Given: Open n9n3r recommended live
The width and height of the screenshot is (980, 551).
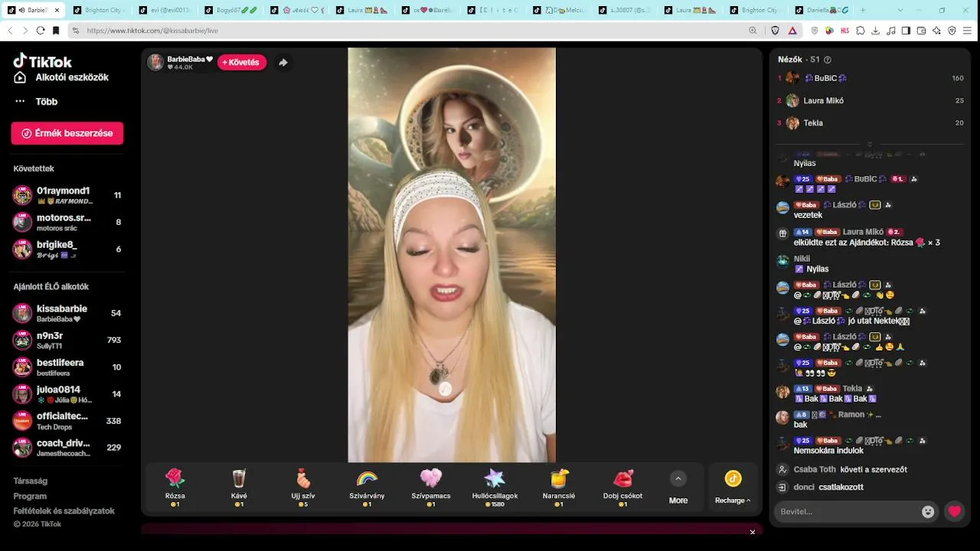Looking at the screenshot, I should [x=67, y=340].
